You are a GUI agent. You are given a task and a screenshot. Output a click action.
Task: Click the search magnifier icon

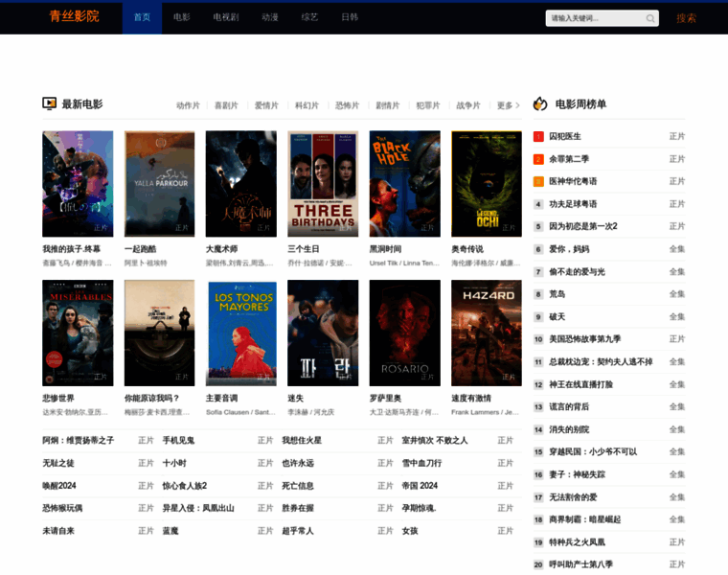pyautogui.click(x=650, y=18)
